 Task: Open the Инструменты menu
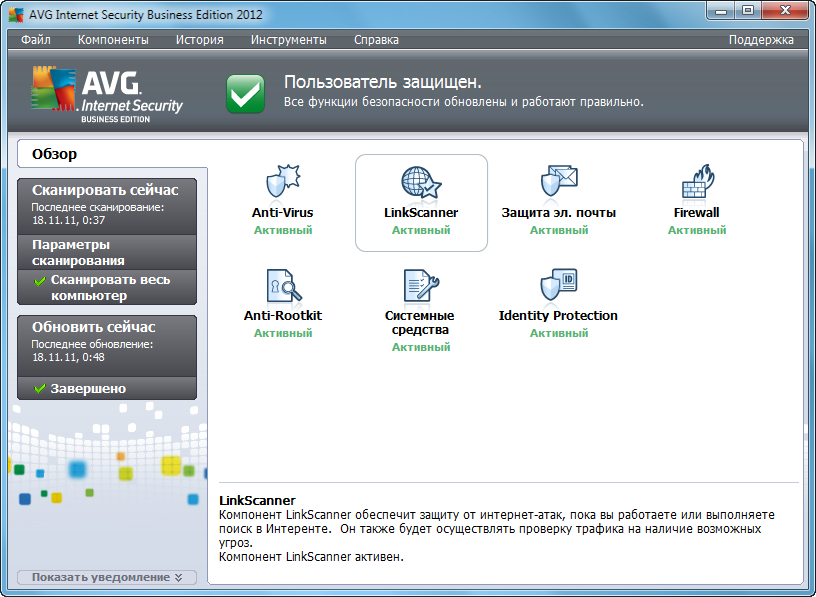(x=289, y=40)
